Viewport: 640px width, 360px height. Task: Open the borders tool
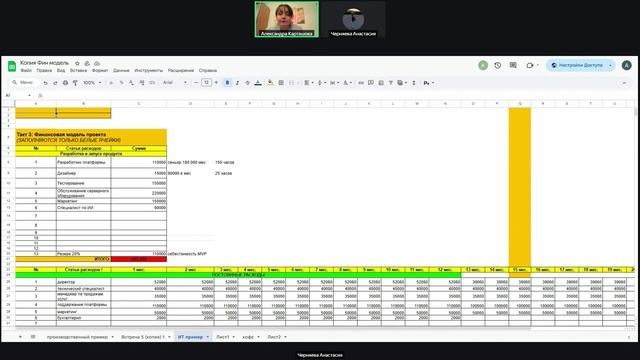tap(281, 83)
